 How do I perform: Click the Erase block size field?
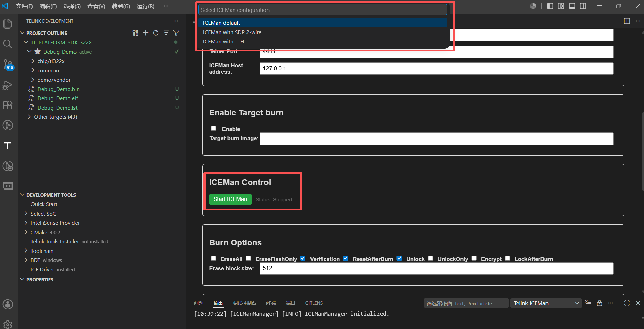(436, 268)
